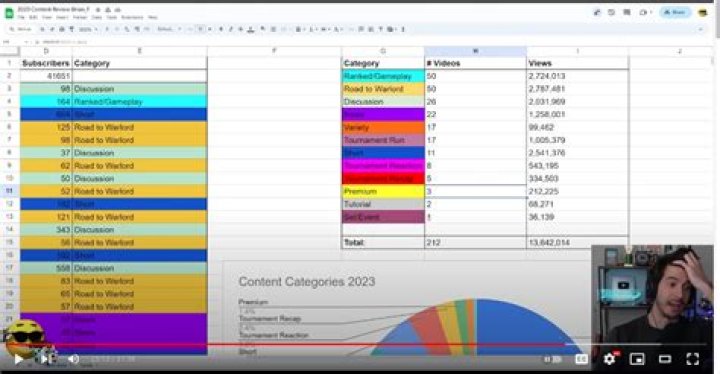Print the spreadsheet via toolbar icon
This screenshot has height=374, width=720.
tap(61, 29)
